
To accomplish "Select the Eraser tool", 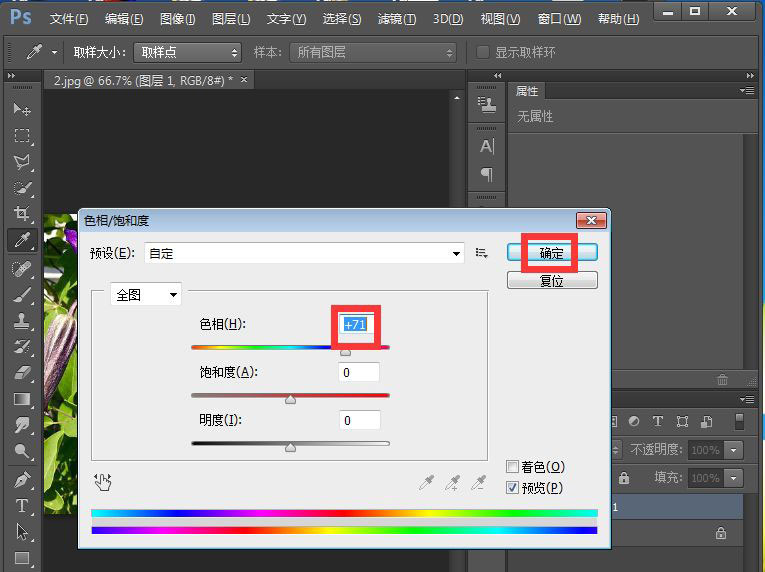I will coord(22,373).
